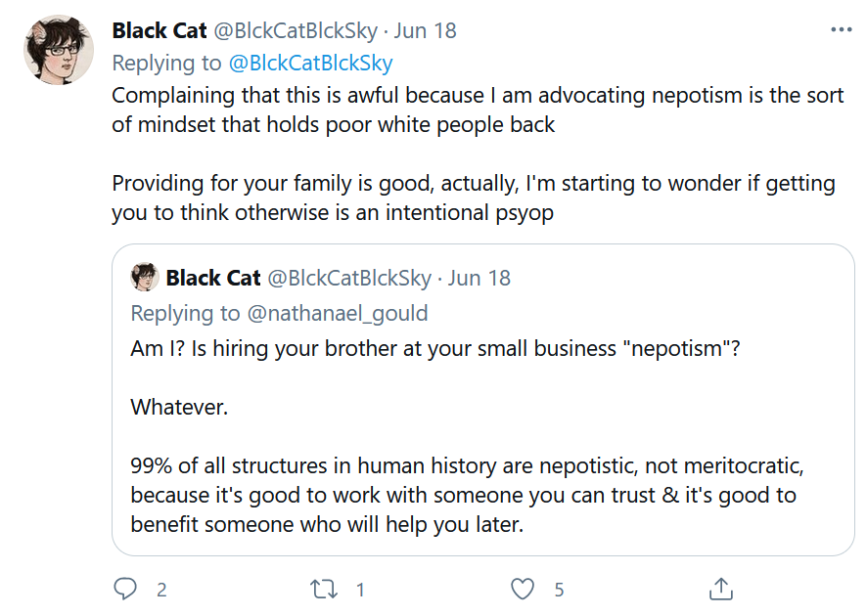867x616 pixels.
Task: Open the Black Cat name in quoted tweet
Action: (213, 278)
